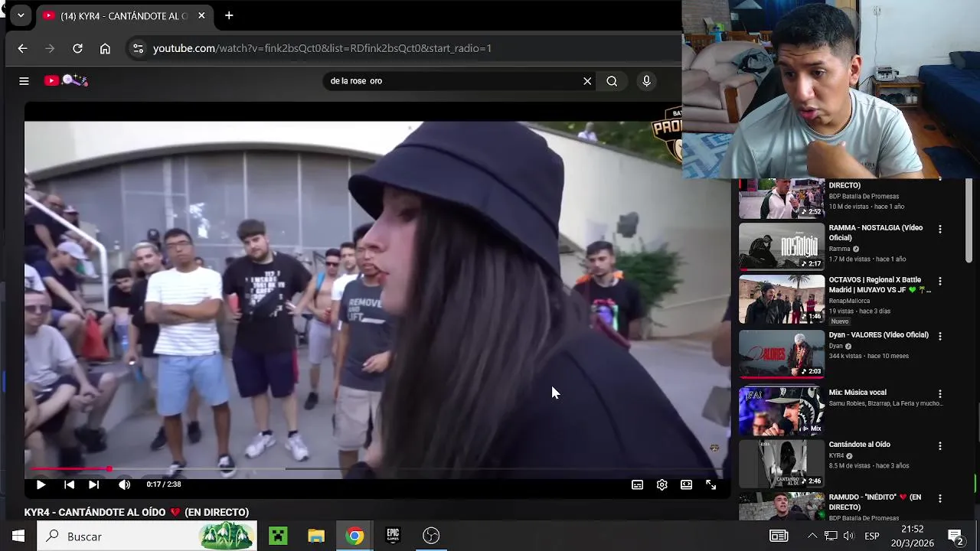Seek on the red video progress bar
Screen dimensions: 980x551
pos(69,468)
